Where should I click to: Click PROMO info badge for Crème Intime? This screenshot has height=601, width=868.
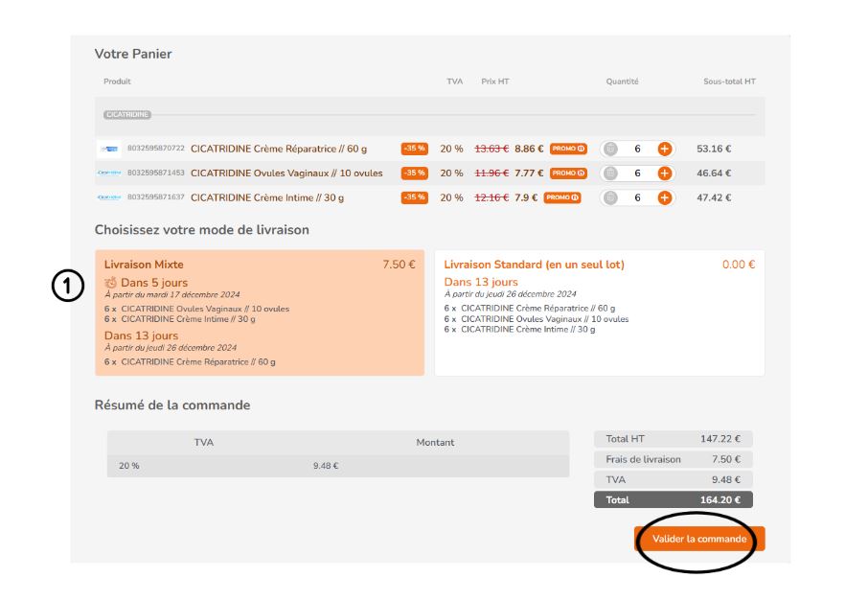coord(562,197)
